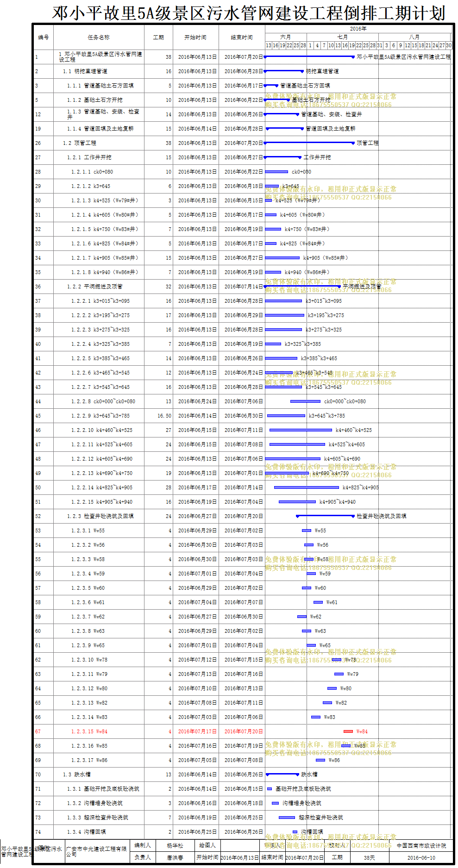Select end date 2016年07月11日 of k4+460~k4+525
This screenshot has width=458, height=868.
[x=244, y=430]
